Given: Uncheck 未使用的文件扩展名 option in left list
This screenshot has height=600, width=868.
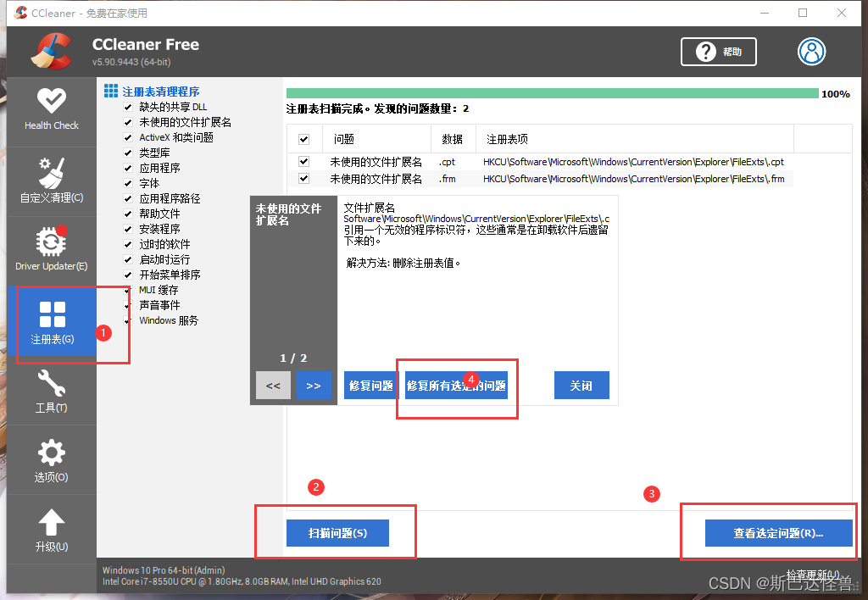Looking at the screenshot, I should (128, 122).
